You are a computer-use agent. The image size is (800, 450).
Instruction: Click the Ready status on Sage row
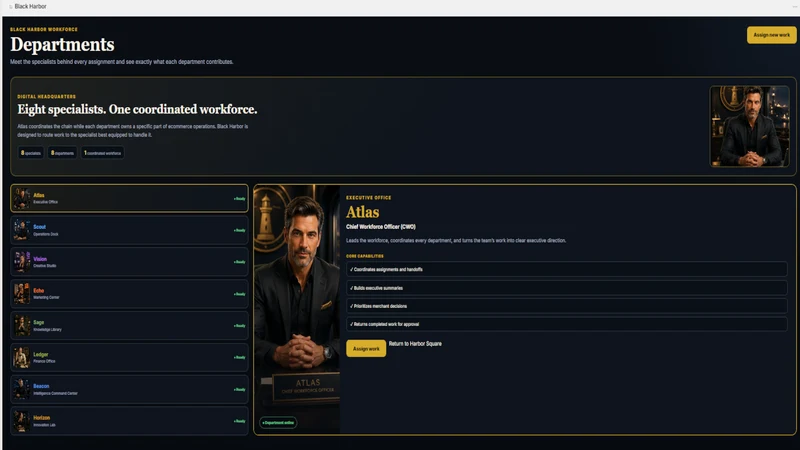coord(239,326)
